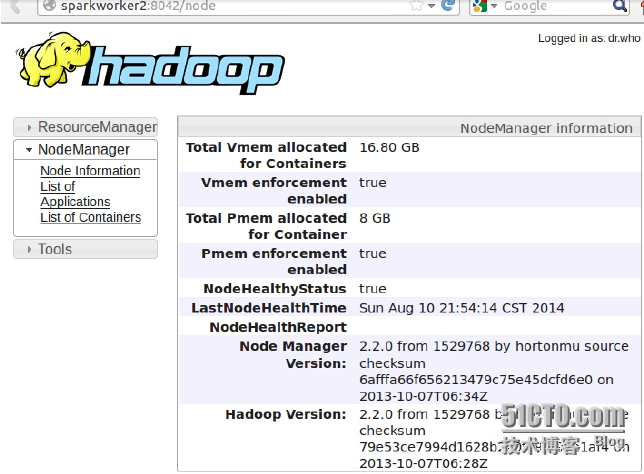The height and width of the screenshot is (474, 644).
Task: Click the NodeManager information panel header
Action: tap(409, 128)
